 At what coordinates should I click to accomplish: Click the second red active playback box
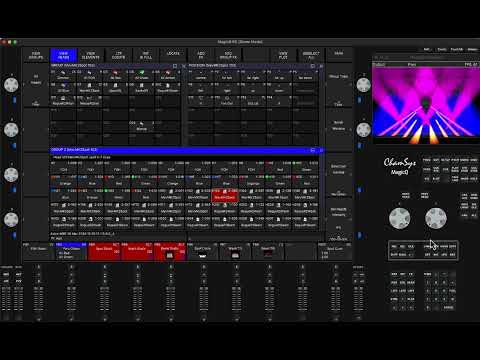[x=137, y=251]
